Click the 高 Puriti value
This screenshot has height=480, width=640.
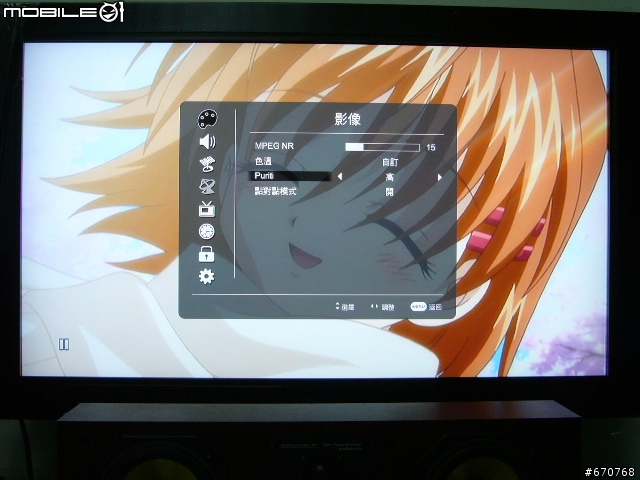(x=390, y=177)
